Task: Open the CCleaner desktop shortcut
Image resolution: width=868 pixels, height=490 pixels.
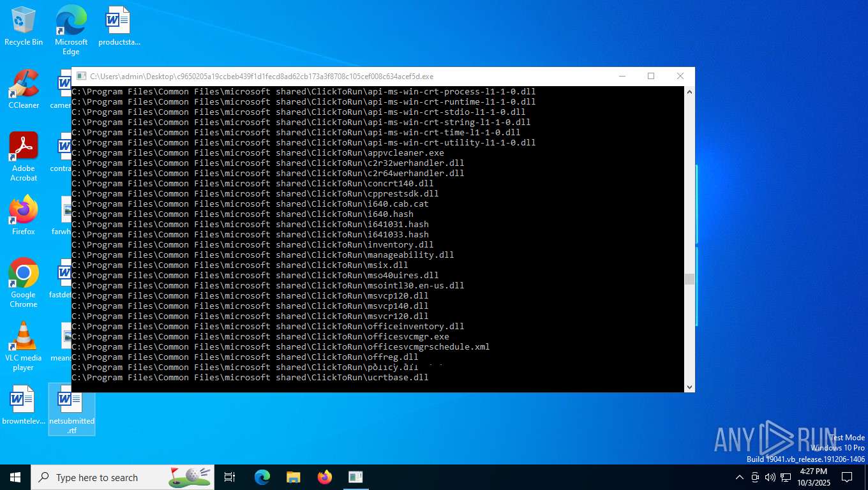Action: point(24,89)
